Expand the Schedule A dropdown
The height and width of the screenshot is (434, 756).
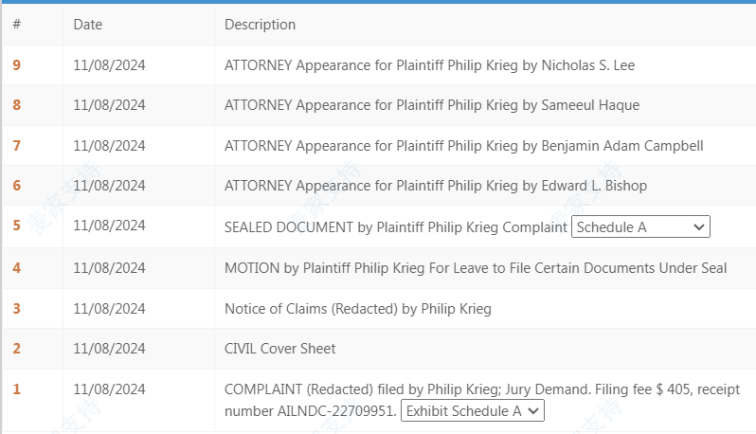coord(640,227)
